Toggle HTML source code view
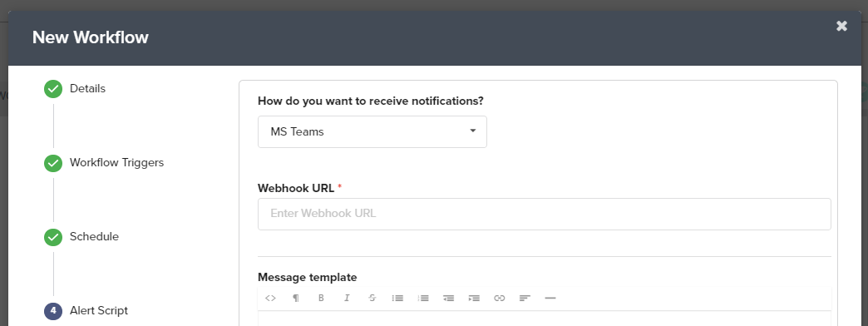 point(270,298)
